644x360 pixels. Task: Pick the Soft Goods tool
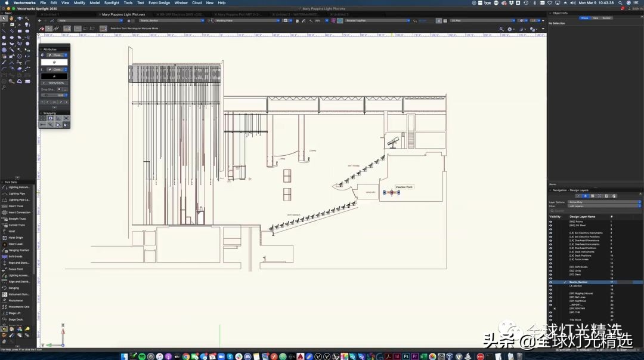(15, 257)
